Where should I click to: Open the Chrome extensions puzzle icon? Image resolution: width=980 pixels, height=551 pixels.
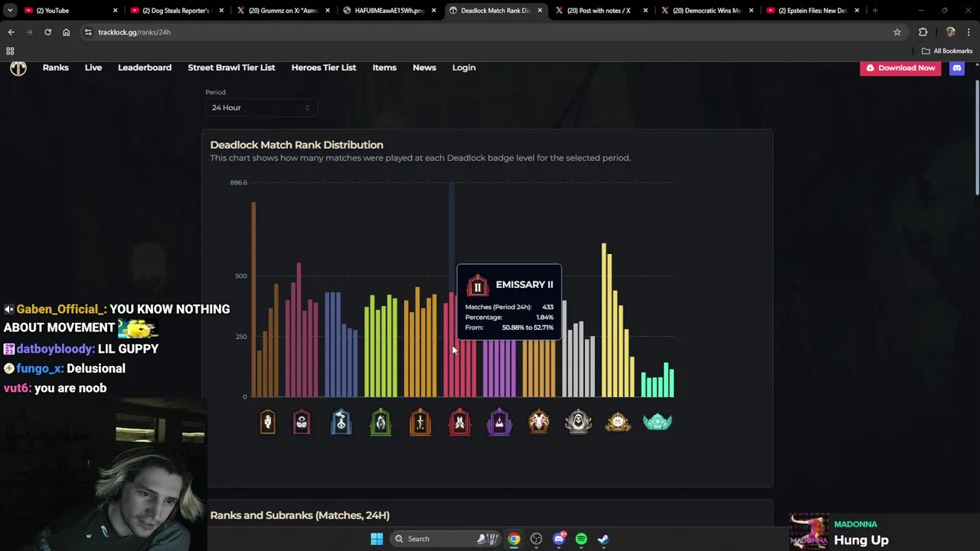pos(923,32)
